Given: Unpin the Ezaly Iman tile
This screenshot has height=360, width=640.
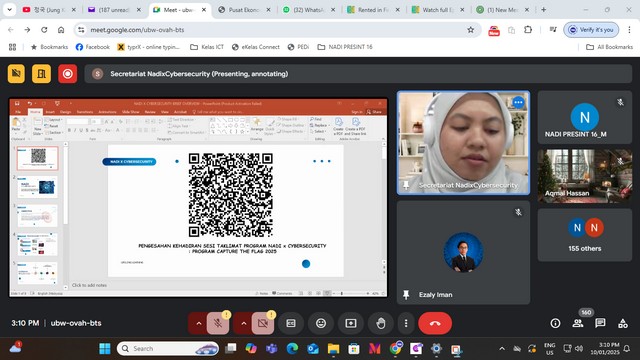Looking at the screenshot, I should pos(406,295).
